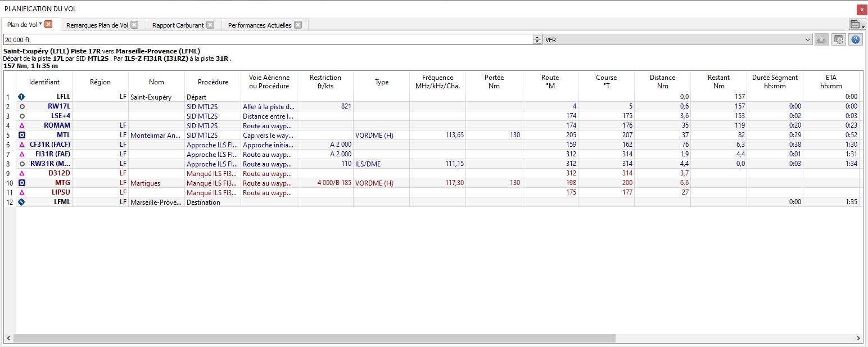Click the ILS/DME type cell
The height and width of the screenshot is (347, 868).
coord(382,164)
